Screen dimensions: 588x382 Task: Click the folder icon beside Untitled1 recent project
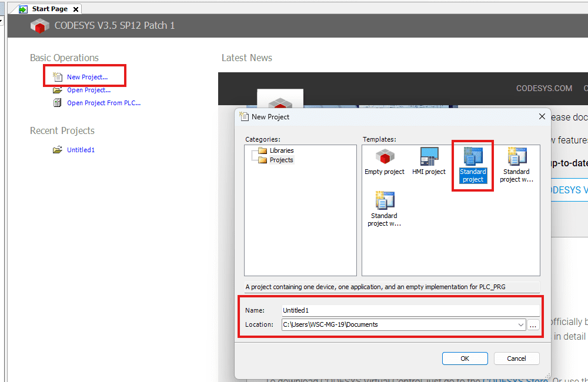58,150
